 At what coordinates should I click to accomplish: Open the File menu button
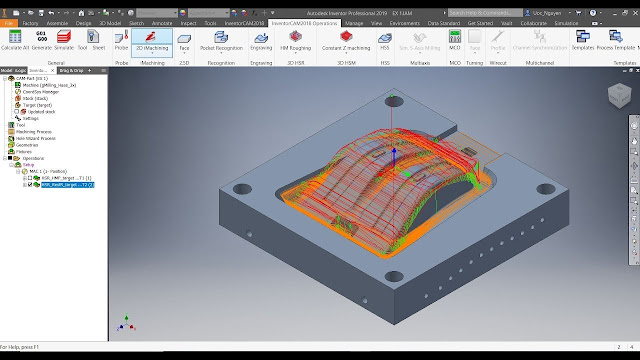click(x=9, y=23)
